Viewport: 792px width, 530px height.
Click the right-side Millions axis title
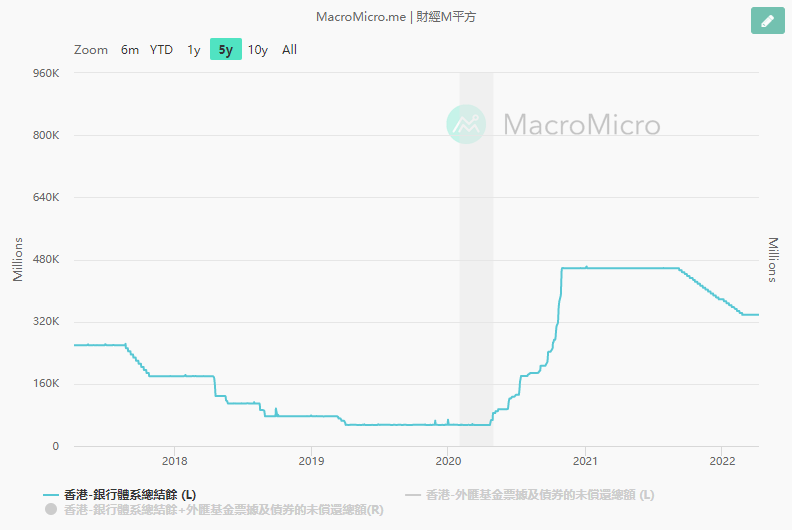tap(773, 260)
